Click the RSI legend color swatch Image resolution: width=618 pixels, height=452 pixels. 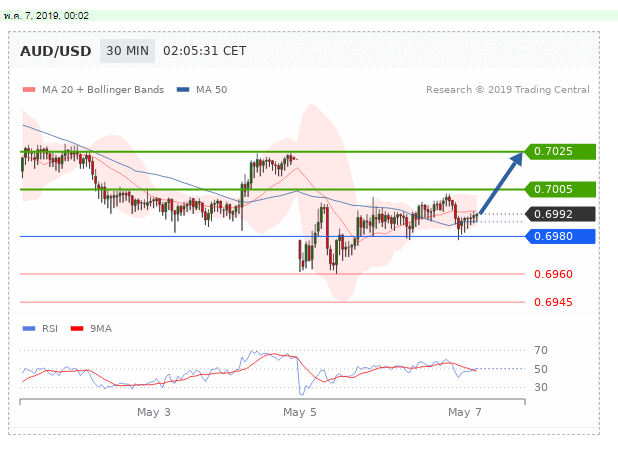[29, 329]
